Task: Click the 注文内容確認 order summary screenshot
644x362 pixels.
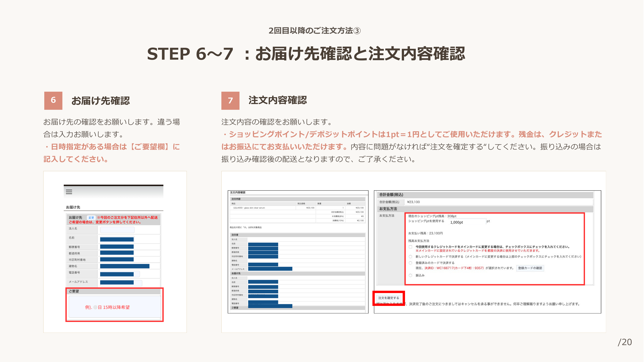Action: [x=298, y=252]
